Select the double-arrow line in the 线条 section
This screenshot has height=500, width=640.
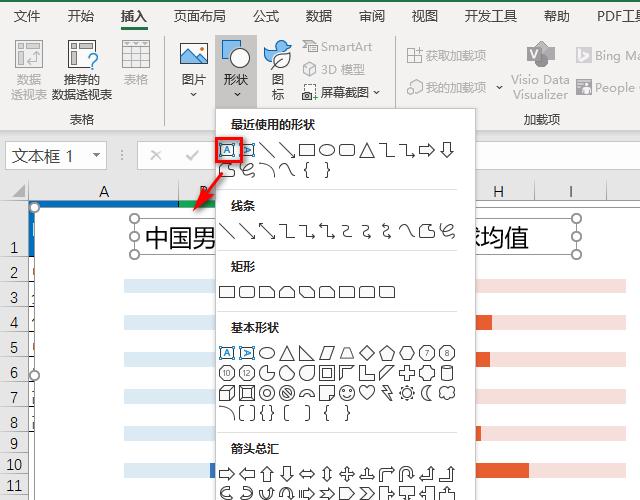pyautogui.click(x=267, y=231)
